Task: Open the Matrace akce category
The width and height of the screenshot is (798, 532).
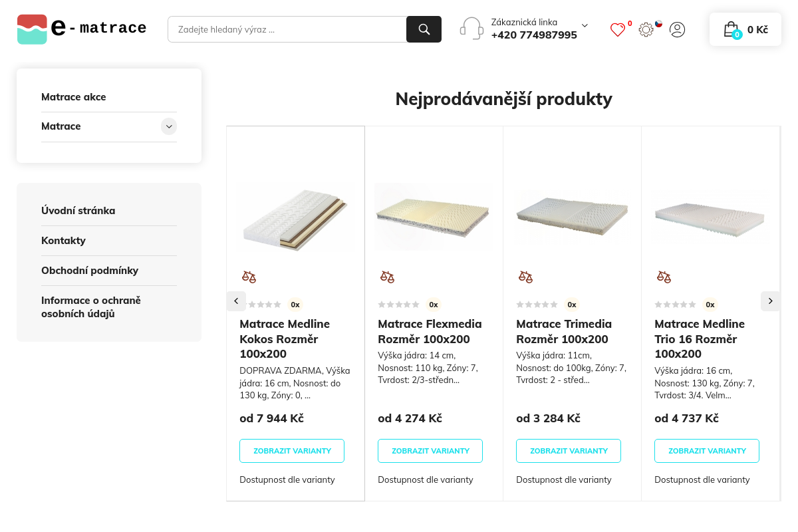Action: [x=74, y=97]
